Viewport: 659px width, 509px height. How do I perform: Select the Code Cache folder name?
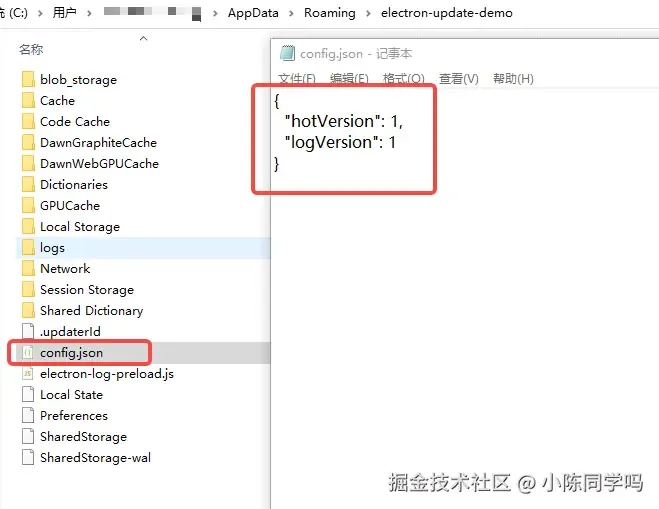point(75,121)
